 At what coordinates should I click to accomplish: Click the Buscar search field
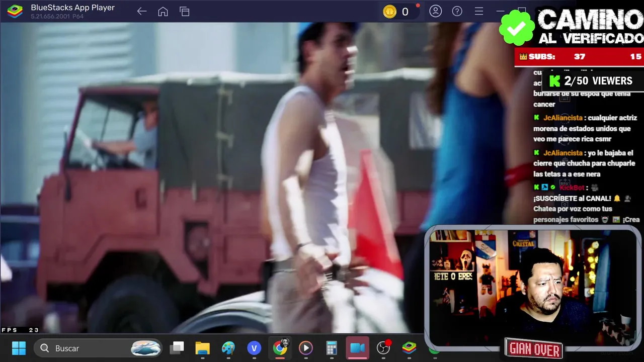pos(98,348)
